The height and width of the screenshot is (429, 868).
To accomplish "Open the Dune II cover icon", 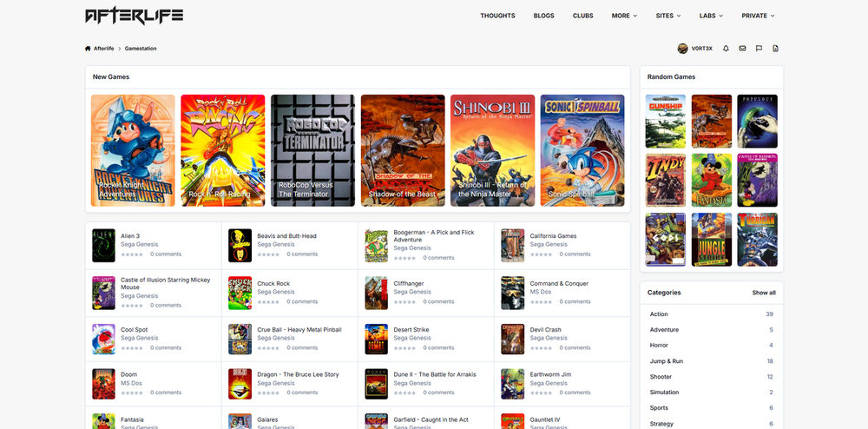I will [x=377, y=384].
